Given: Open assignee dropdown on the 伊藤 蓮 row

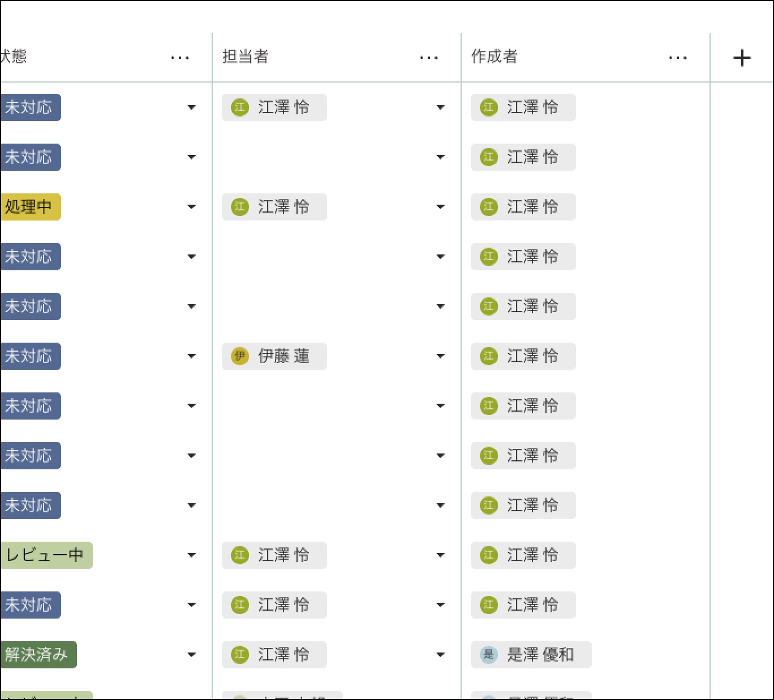Looking at the screenshot, I should (440, 356).
